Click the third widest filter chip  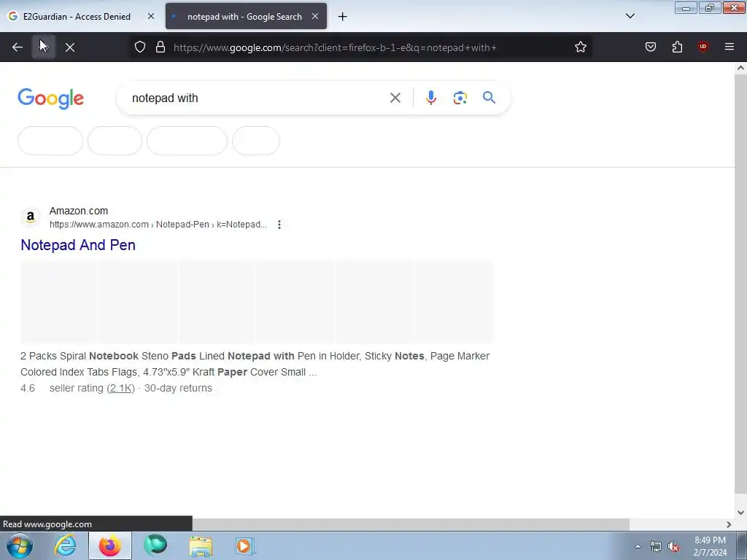187,141
